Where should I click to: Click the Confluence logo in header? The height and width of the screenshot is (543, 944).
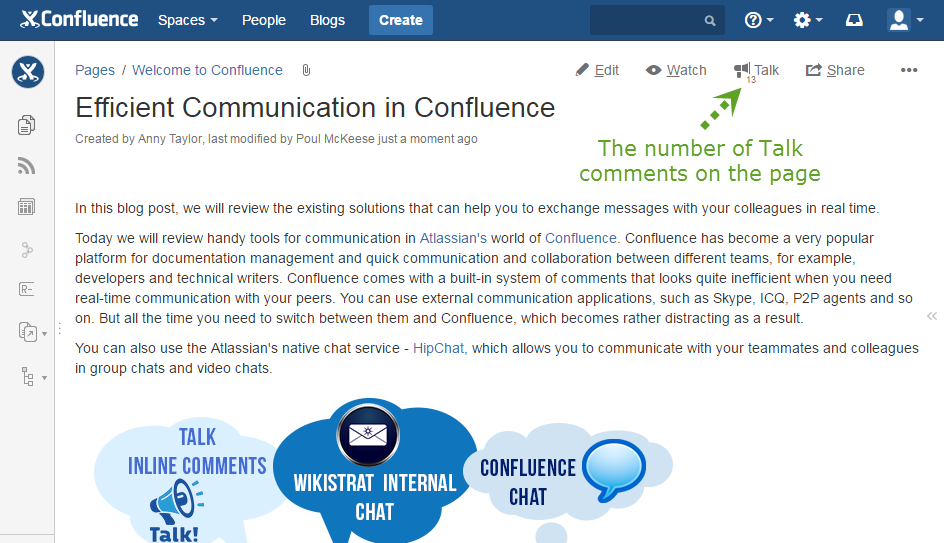(79, 20)
